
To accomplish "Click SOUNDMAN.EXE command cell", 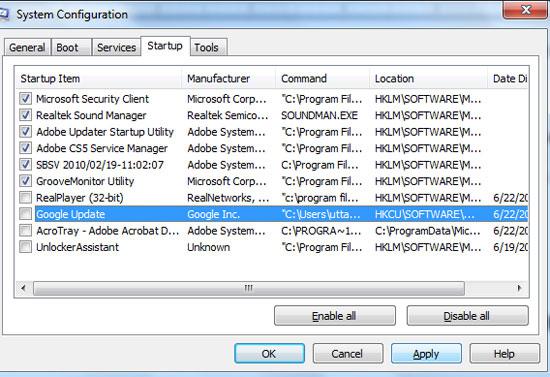I will (x=319, y=115).
